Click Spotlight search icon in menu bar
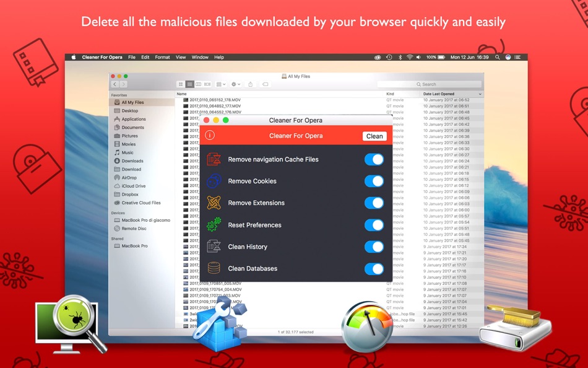The image size is (588, 368). pos(497,57)
